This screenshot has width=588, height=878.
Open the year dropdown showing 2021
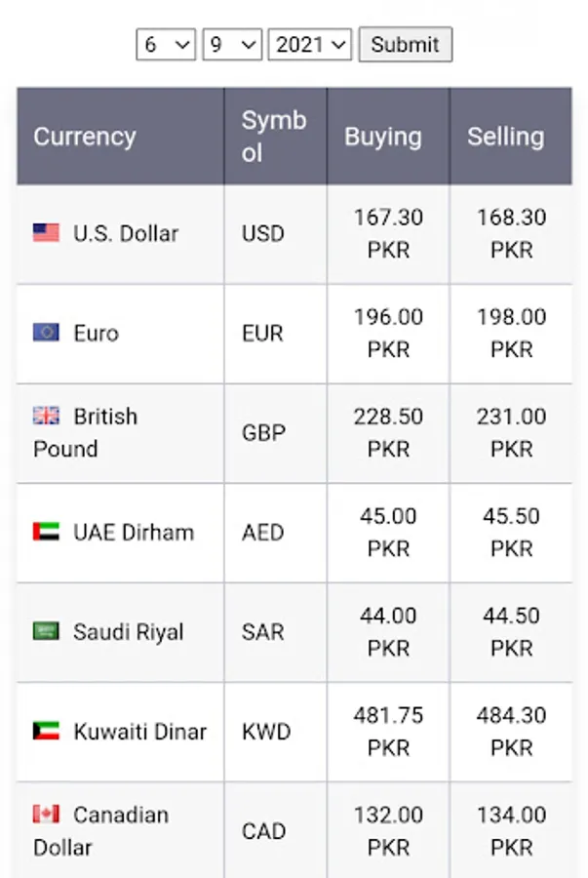(x=310, y=44)
